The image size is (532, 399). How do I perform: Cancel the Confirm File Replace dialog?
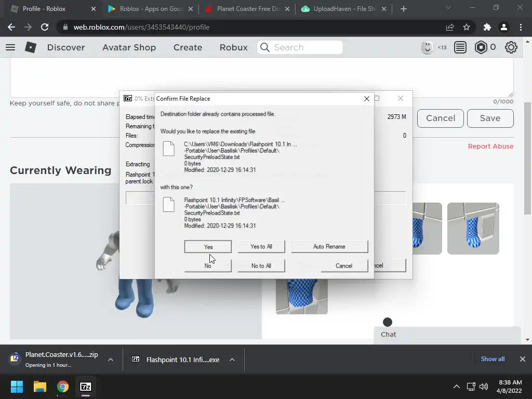pyautogui.click(x=344, y=265)
